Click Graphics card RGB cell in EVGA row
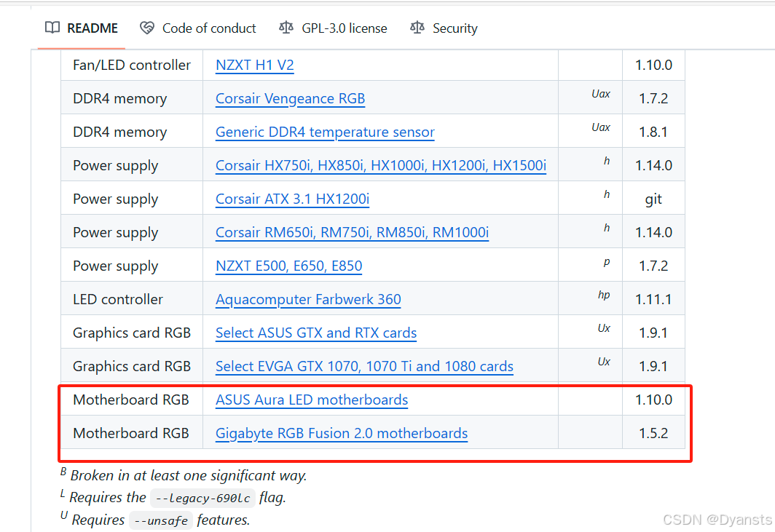Viewport: 775px width, 532px height. tap(131, 367)
